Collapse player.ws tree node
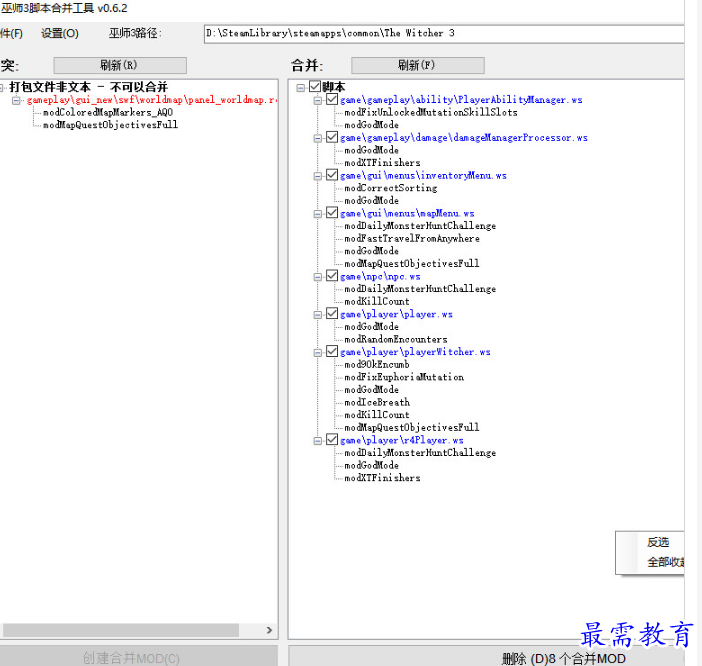The image size is (702, 666). tap(318, 314)
